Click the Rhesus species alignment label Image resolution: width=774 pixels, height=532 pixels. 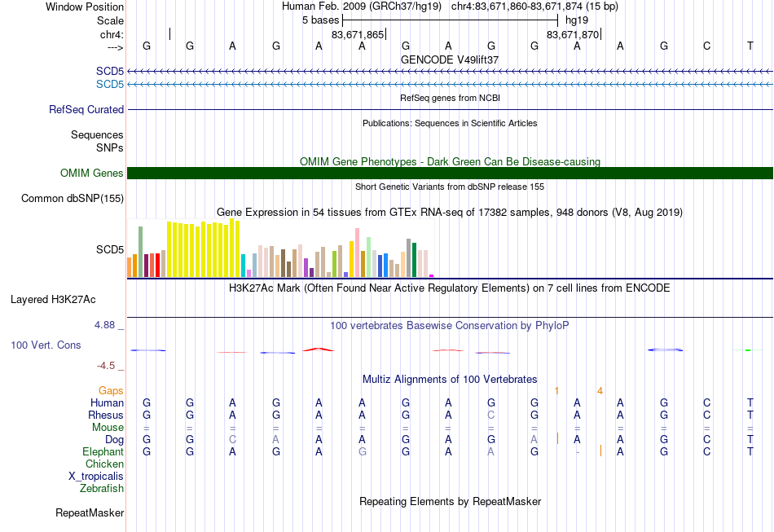[106, 415]
